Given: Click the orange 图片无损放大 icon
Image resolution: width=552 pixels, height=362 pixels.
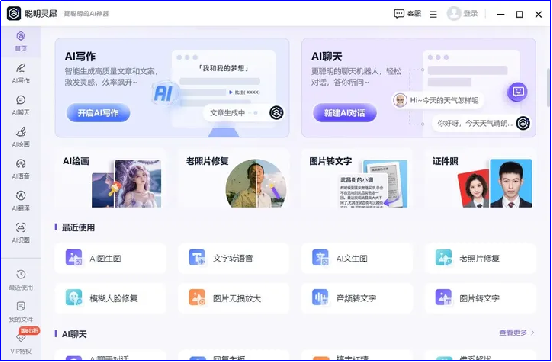Looking at the screenshot, I should click(x=197, y=297).
